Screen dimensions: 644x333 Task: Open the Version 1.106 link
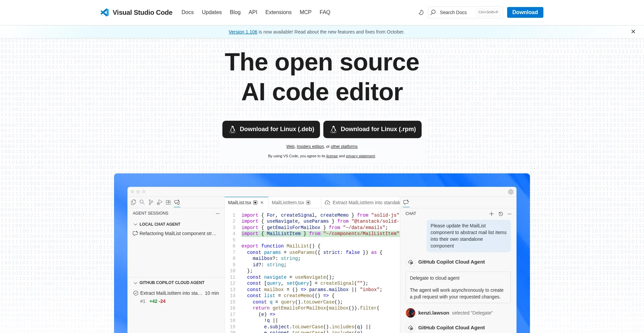click(243, 32)
